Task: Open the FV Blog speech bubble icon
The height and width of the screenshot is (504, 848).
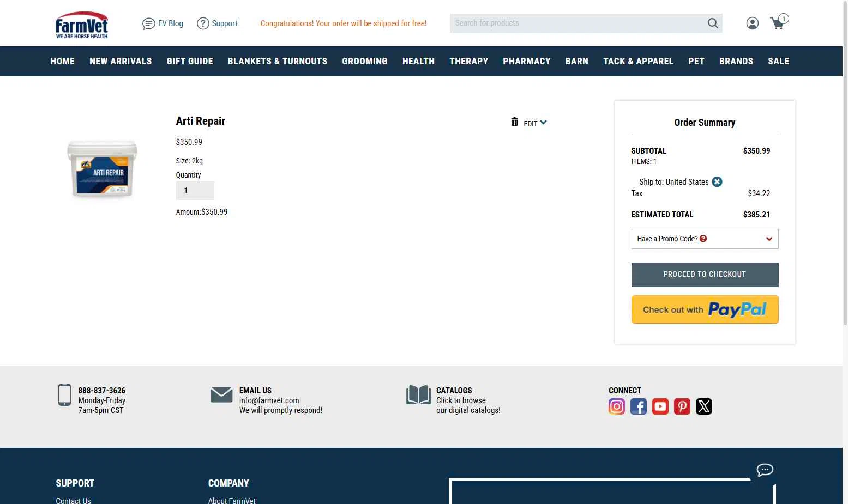Action: coord(149,23)
